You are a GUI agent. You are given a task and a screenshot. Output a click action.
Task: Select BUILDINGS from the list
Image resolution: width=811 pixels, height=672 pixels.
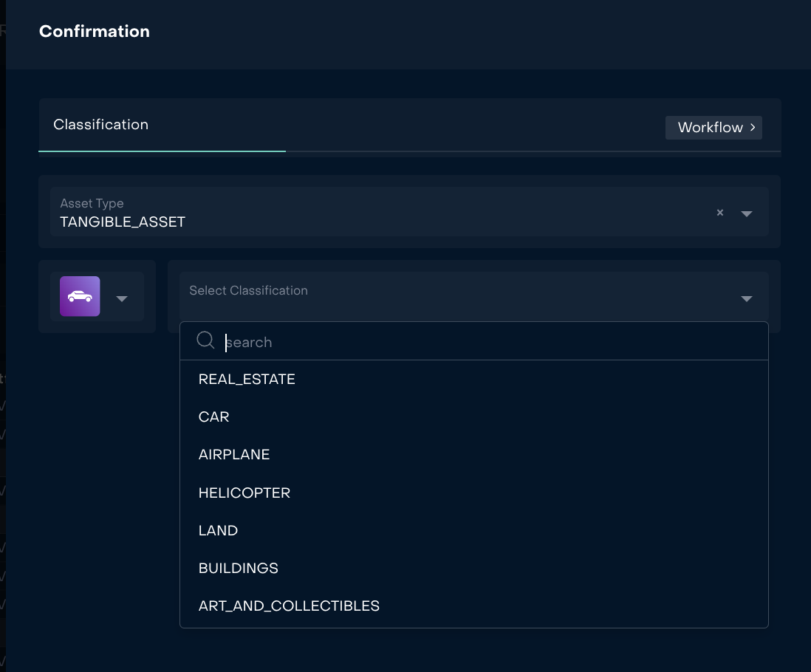(x=239, y=568)
